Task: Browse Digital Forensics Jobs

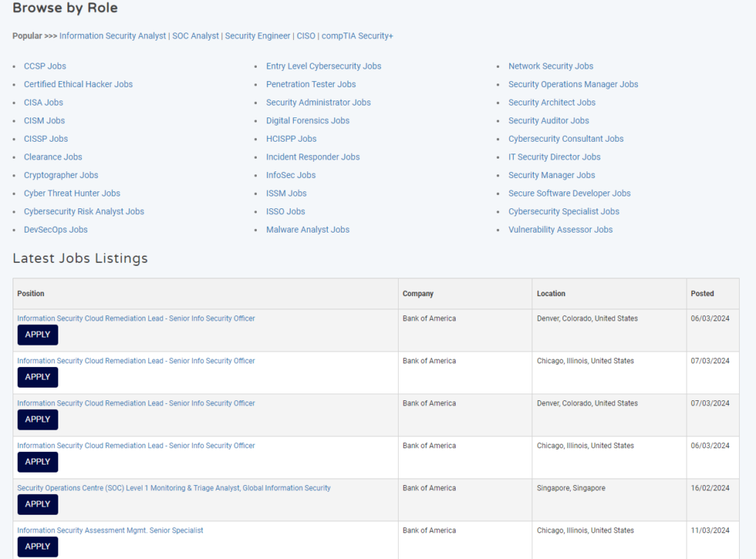Action: click(x=308, y=120)
